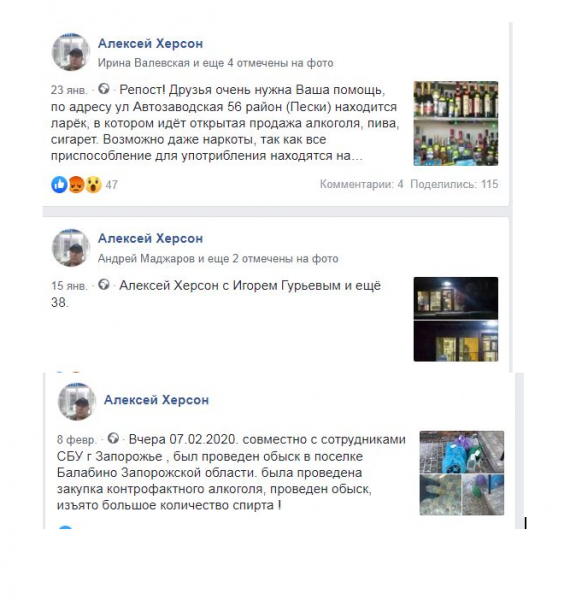
Task: Open the profile avatar on the third post
Action: pyautogui.click(x=77, y=401)
